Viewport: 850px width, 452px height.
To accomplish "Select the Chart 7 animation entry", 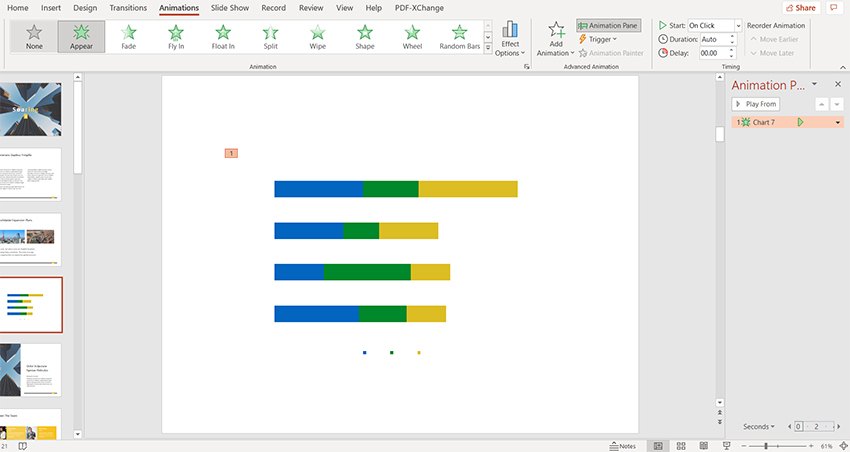I will click(x=787, y=122).
